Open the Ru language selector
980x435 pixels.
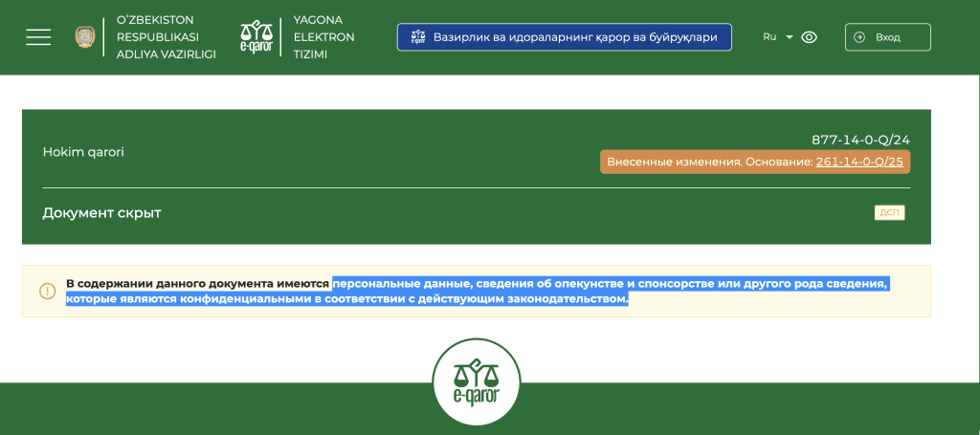coord(770,37)
